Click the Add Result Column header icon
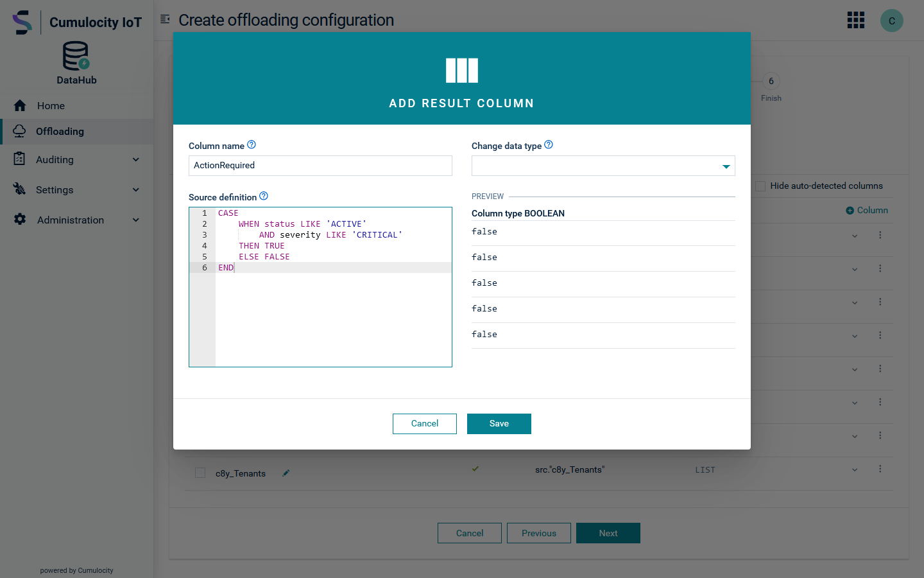The image size is (924, 578). tap(462, 71)
